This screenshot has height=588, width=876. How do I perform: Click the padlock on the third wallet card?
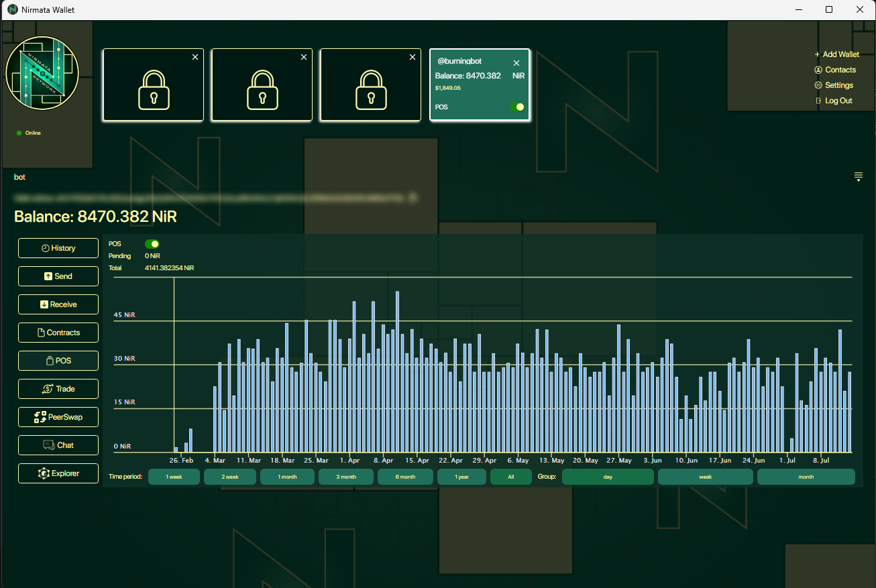371,90
